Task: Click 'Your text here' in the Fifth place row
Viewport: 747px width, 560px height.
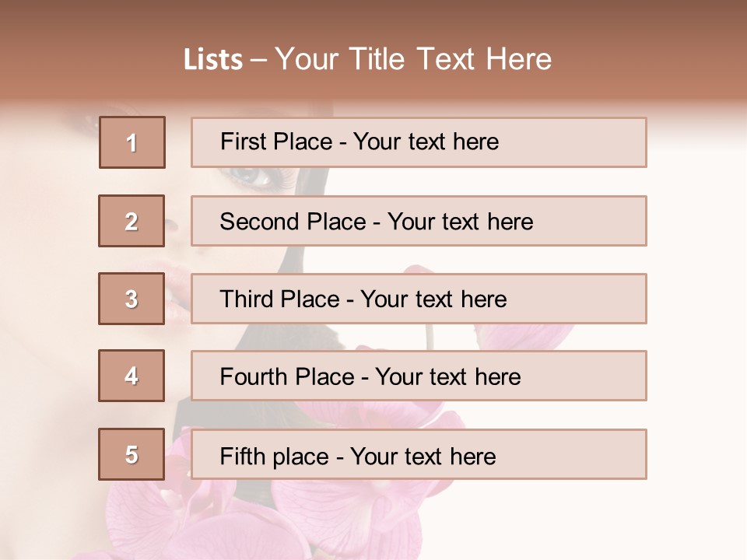Action: [x=423, y=456]
